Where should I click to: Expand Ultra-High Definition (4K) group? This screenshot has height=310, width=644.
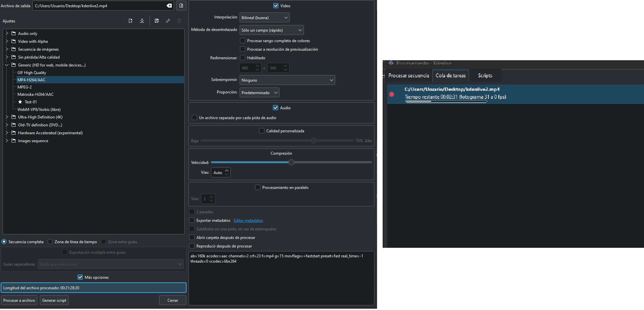[7, 117]
